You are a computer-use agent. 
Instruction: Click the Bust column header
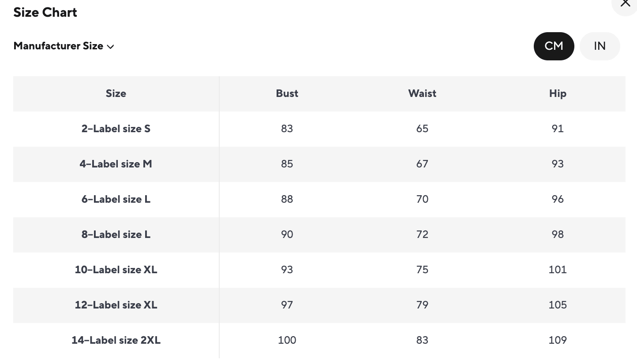[x=287, y=93]
